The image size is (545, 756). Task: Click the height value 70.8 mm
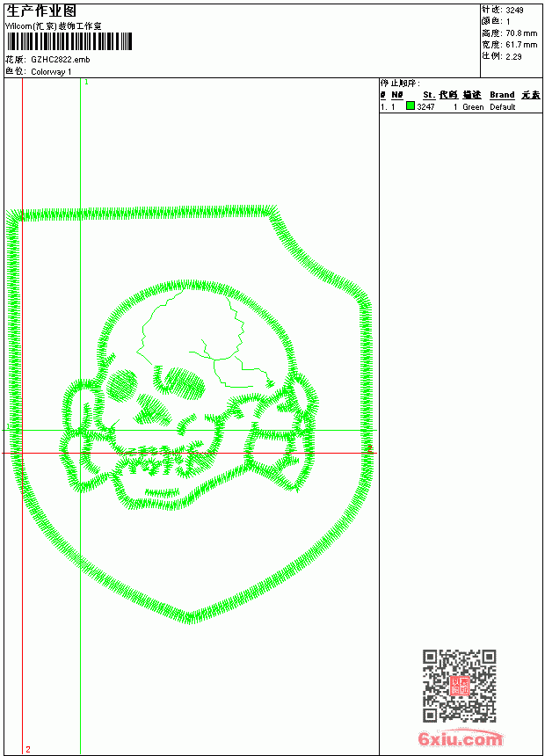(521, 33)
